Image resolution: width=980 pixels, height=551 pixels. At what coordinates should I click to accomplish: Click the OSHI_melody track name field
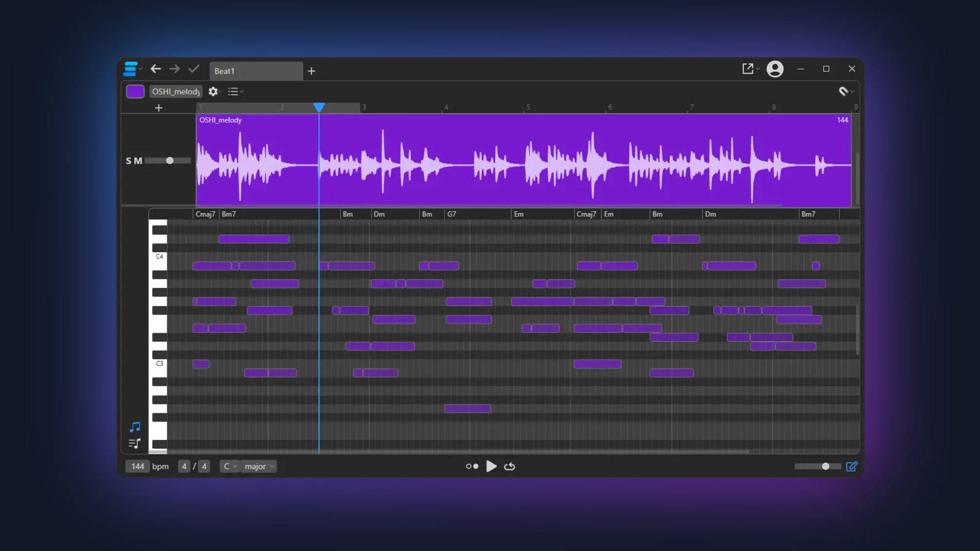tap(176, 92)
